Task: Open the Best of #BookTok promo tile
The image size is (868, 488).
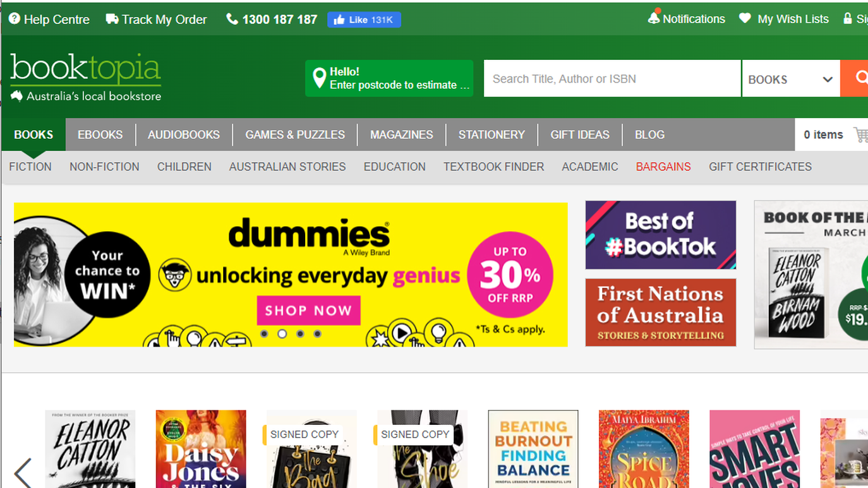Action: tap(661, 235)
